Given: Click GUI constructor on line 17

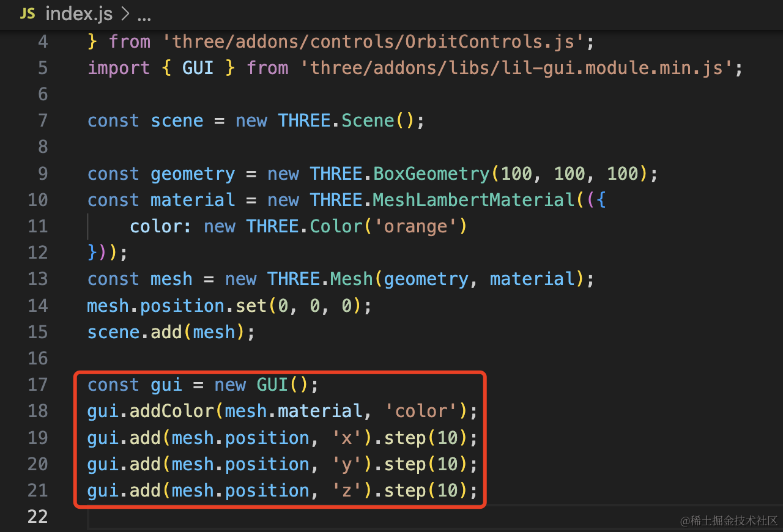Looking at the screenshot, I should pos(272,385).
